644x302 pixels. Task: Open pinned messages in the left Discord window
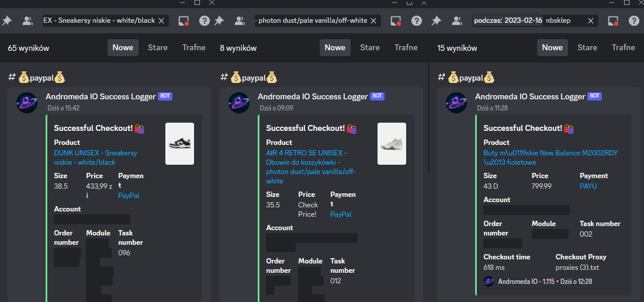click(6, 20)
